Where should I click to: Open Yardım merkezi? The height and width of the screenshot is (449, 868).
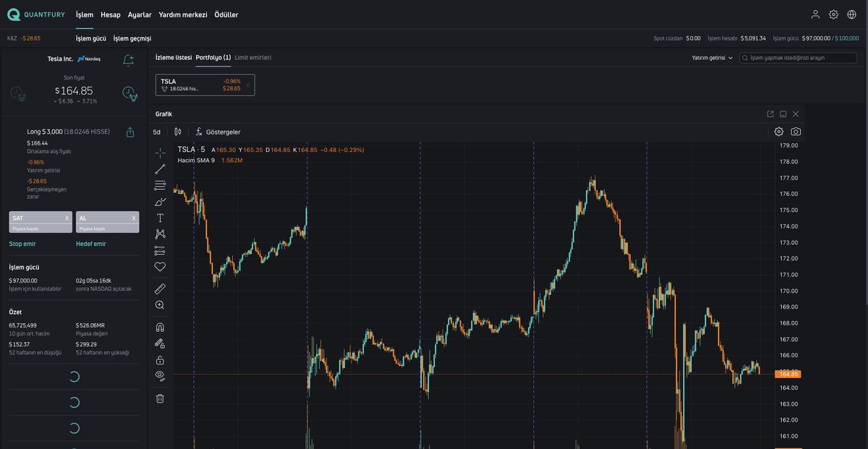(x=183, y=14)
